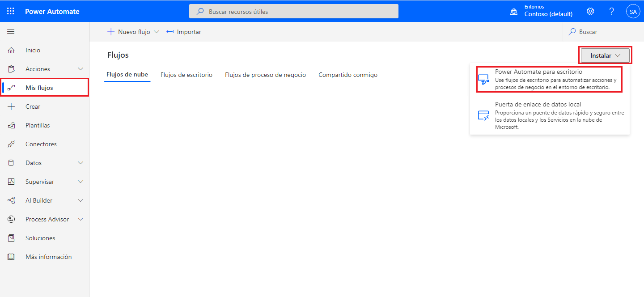Collapse the sidebar with the hamburger icon

pos(11,31)
